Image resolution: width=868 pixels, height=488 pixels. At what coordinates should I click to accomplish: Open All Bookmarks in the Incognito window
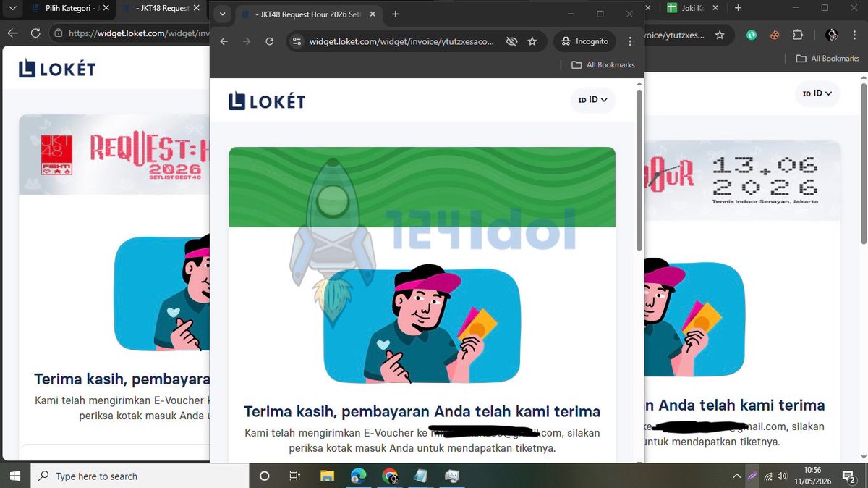pyautogui.click(x=603, y=64)
